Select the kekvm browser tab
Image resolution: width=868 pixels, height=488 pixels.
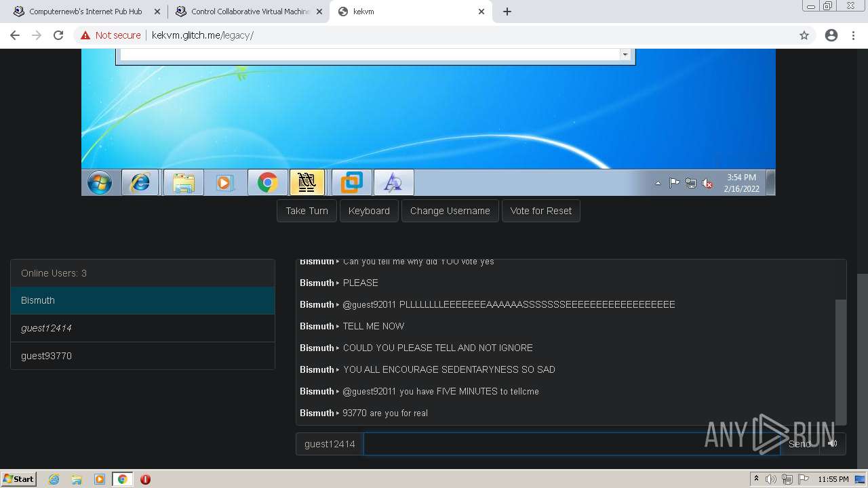coord(410,12)
